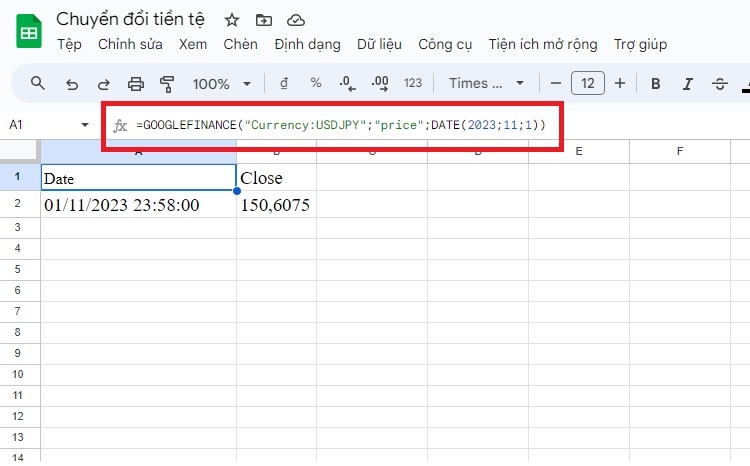Open the Tiện ích mở rộng menu

point(543,44)
